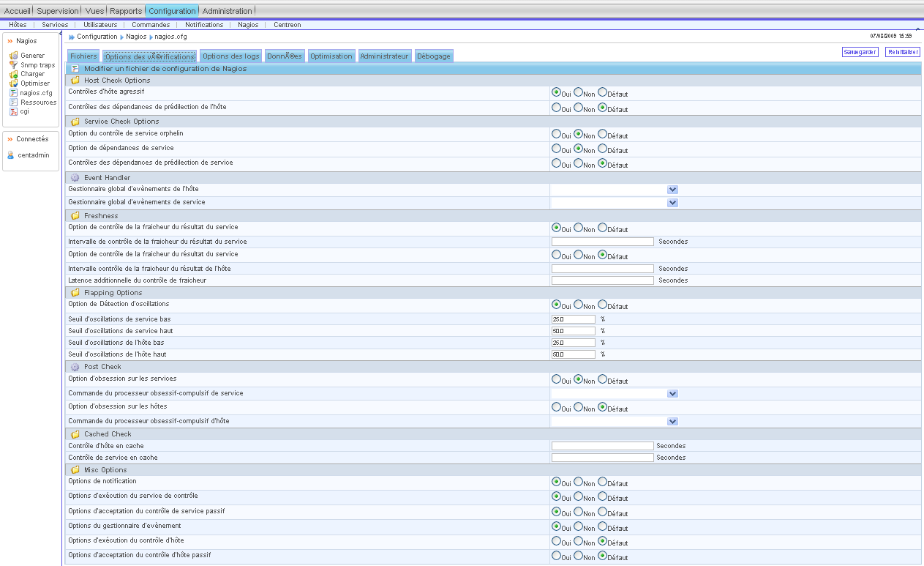Select Non for Contrôles d'hôte agressif
Screen dimensions: 924x566
579,92
